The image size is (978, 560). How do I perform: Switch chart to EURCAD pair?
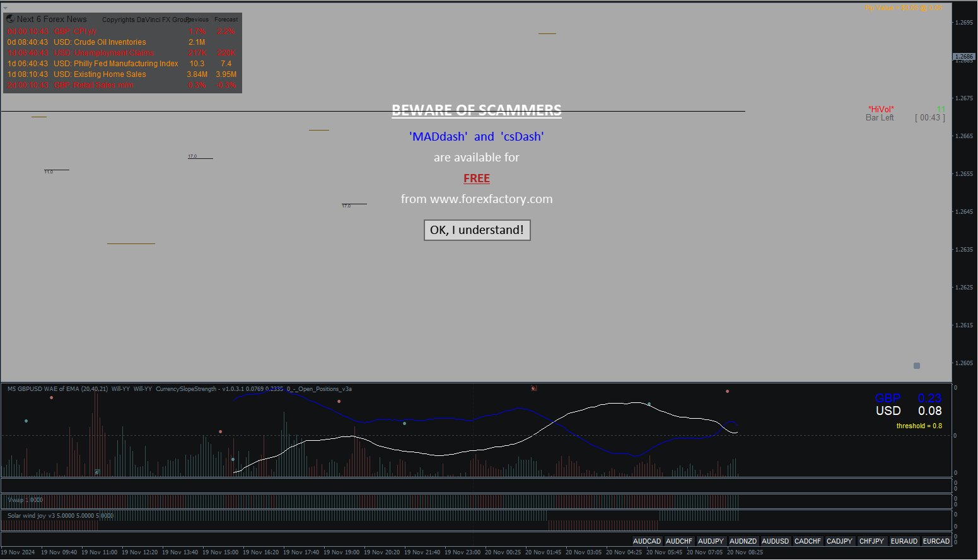pos(936,541)
